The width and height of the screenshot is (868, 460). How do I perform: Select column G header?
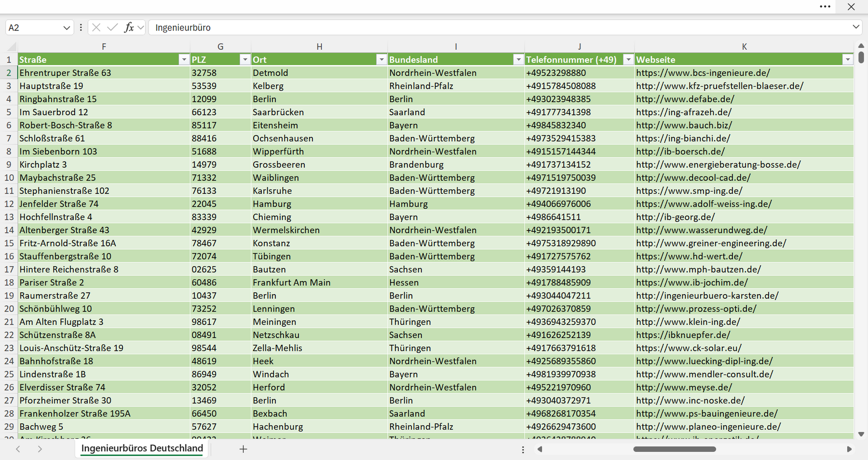click(x=220, y=47)
